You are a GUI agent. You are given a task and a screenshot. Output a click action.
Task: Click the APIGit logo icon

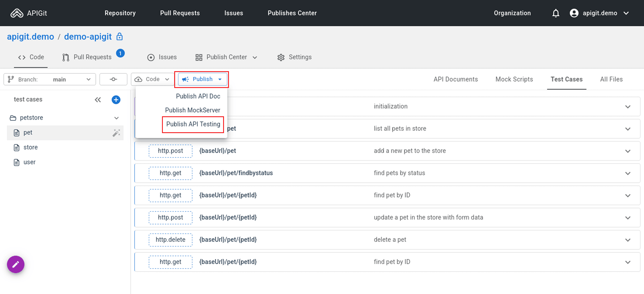click(17, 13)
